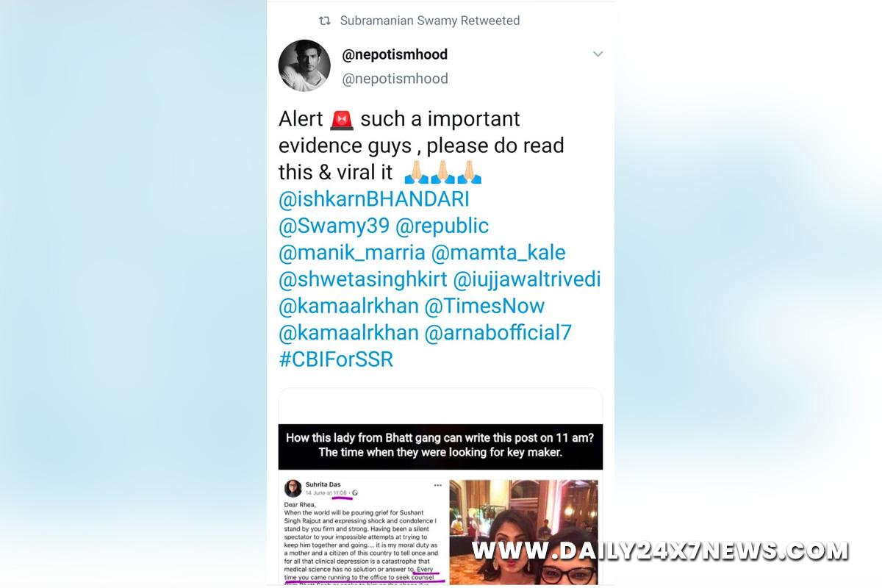Open the @TimesNow mention
Image resolution: width=882 pixels, height=588 pixels.
[x=484, y=306]
